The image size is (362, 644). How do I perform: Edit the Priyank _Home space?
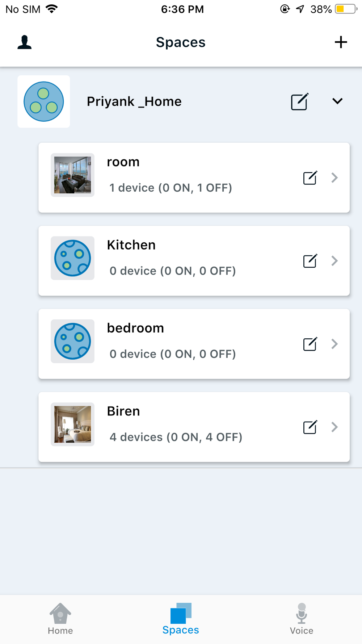[x=300, y=101]
